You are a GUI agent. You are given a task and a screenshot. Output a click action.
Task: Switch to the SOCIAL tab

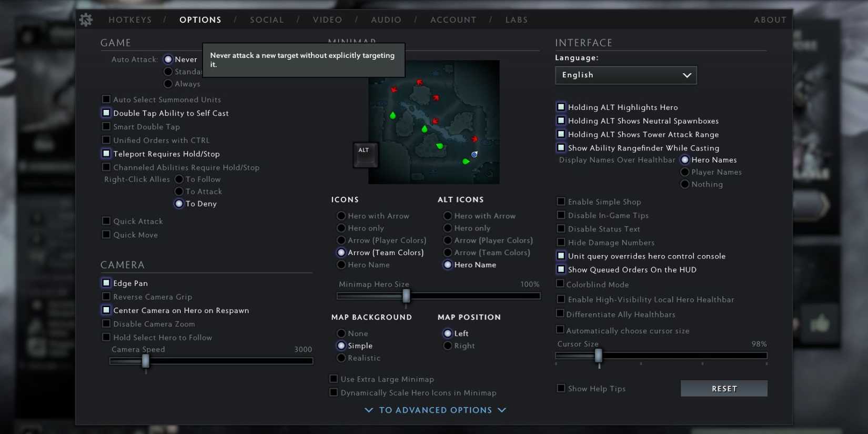(x=267, y=20)
